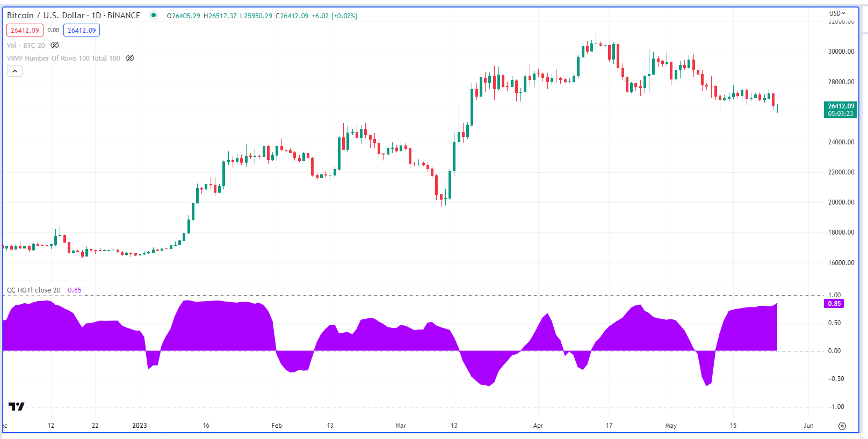Viewport: 868px width, 439px height.
Task: Open chart settings gear icon
Action: coord(842,426)
